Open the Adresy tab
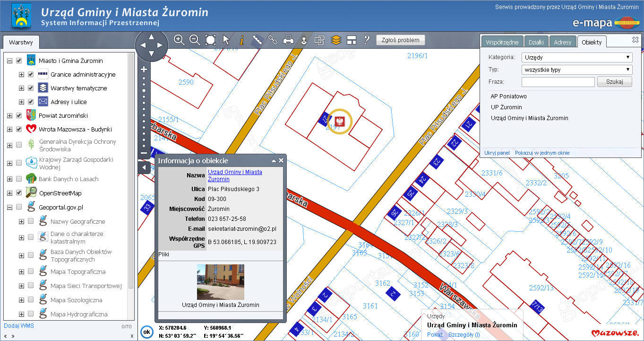Screen dimensions: 644x341 563,42
